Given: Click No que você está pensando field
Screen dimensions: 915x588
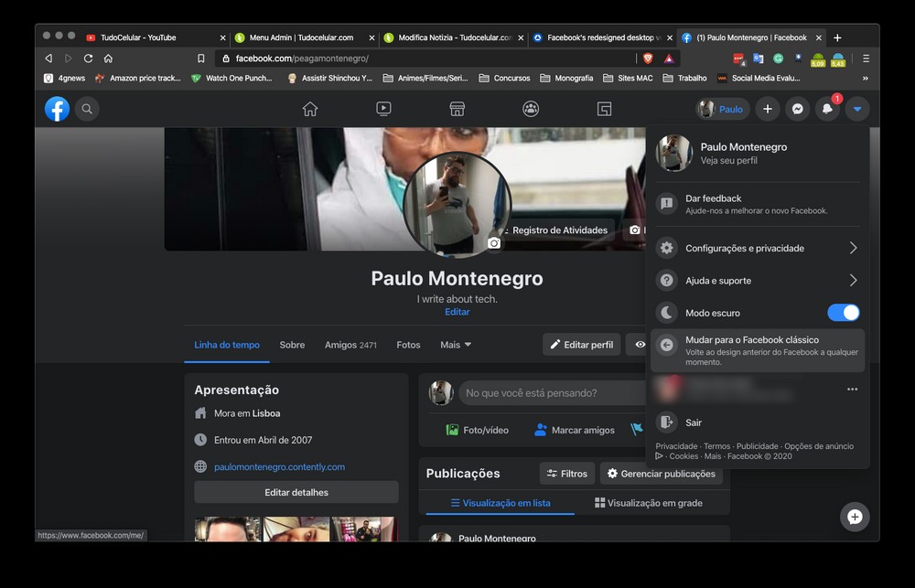Looking at the screenshot, I should (552, 393).
